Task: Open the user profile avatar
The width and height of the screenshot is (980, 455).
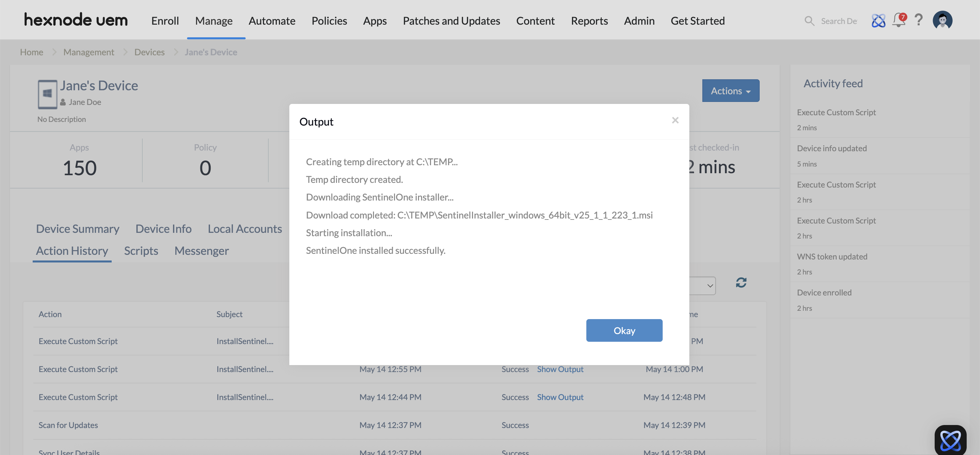Action: pos(942,20)
